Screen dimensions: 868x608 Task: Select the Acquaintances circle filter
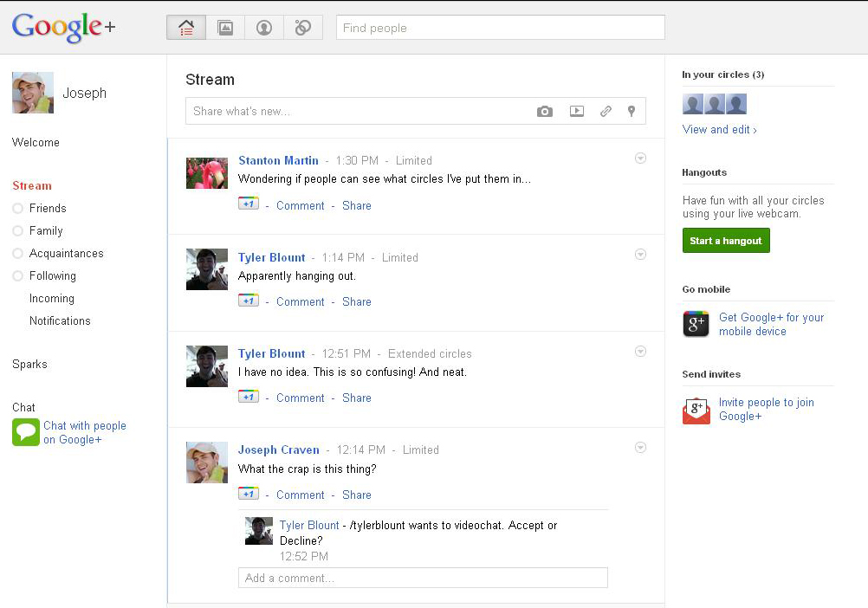[x=66, y=253]
